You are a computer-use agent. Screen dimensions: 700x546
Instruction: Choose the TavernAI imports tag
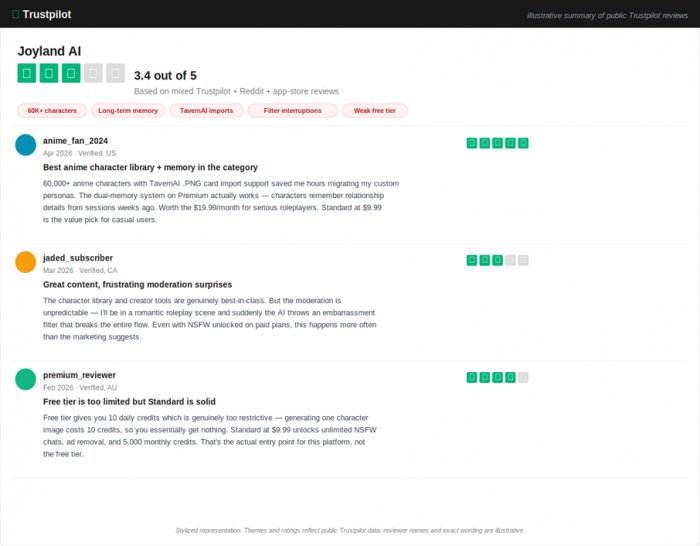point(206,111)
